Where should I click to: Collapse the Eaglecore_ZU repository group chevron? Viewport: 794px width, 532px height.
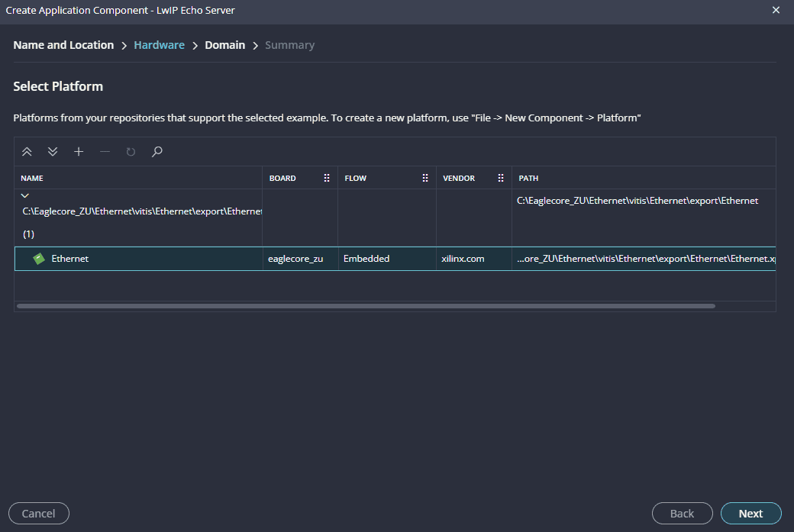click(x=25, y=196)
